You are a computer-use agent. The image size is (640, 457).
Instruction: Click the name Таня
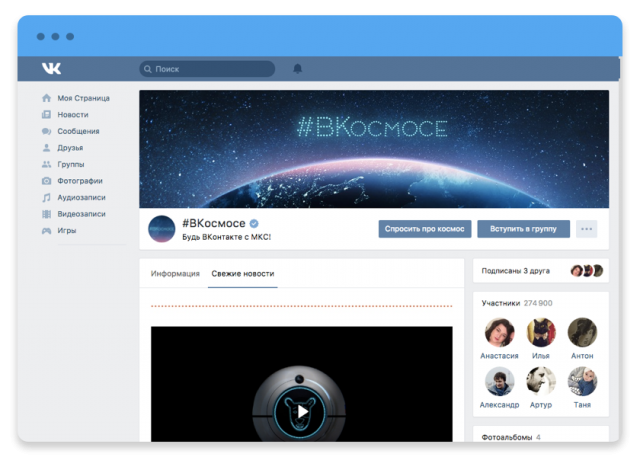click(582, 405)
